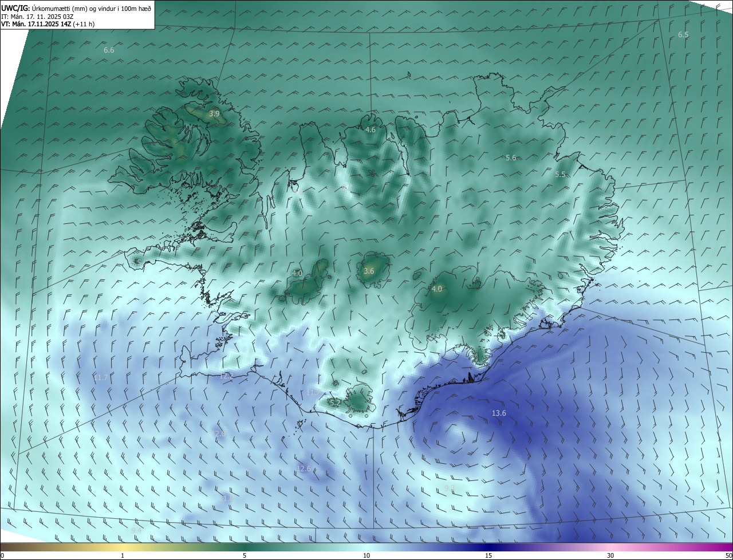Click the '5' tick on the color scale

pyautogui.click(x=245, y=555)
